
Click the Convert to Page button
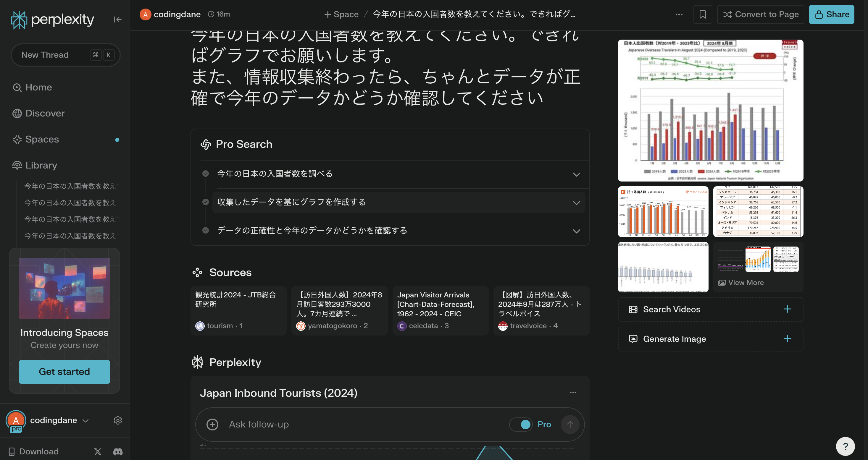pyautogui.click(x=761, y=14)
